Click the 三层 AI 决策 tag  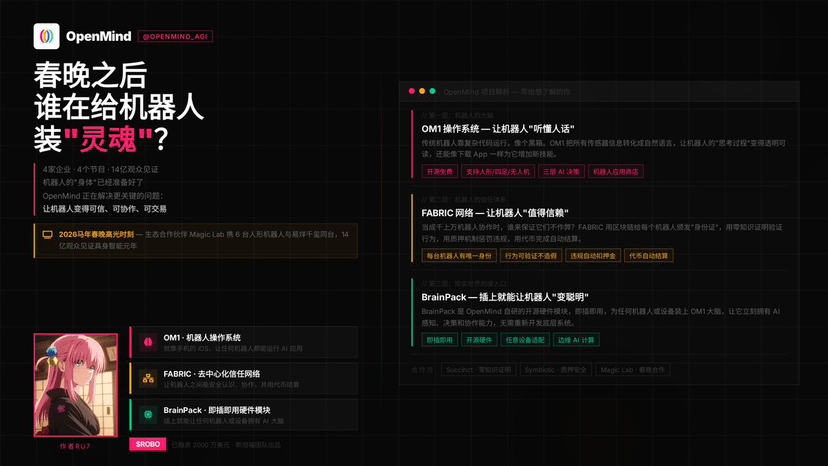coord(561,172)
